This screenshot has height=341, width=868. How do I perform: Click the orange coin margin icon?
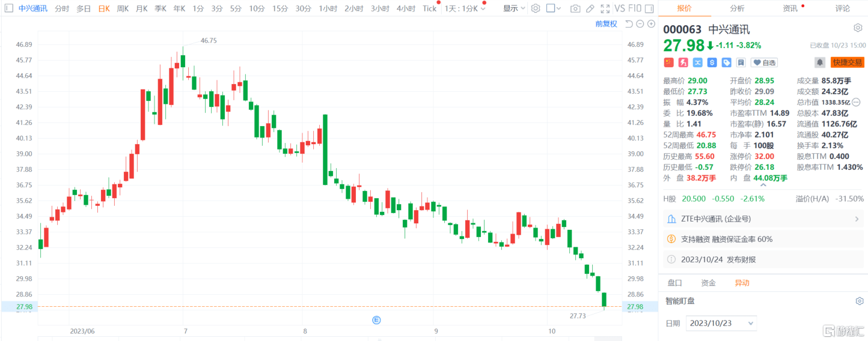[671, 239]
